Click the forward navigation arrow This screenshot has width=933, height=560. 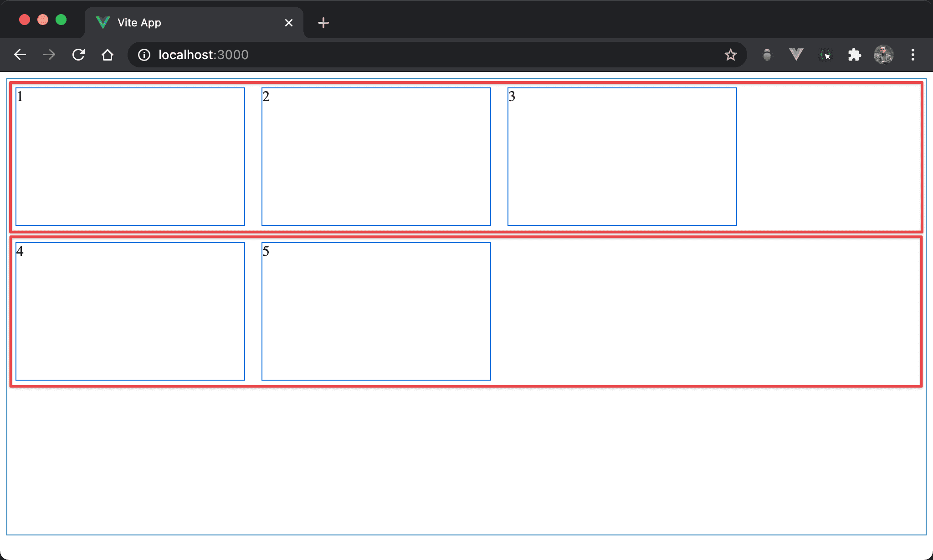coord(49,55)
